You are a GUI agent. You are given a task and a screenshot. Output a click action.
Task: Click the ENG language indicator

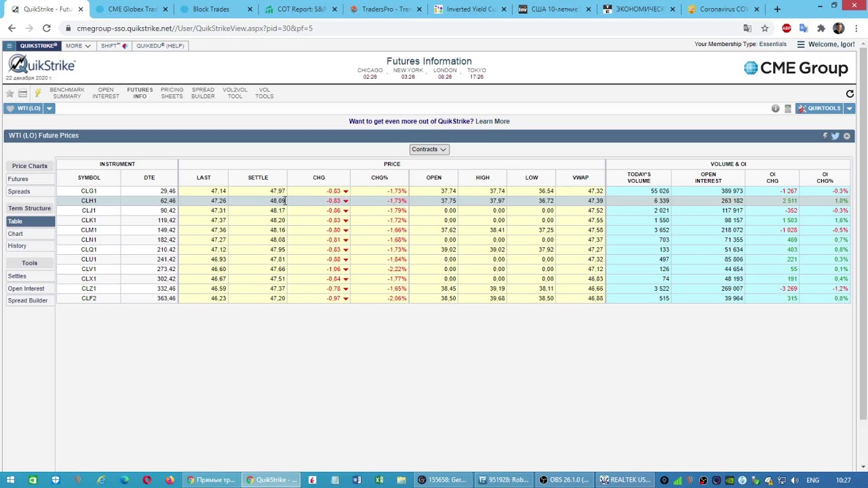(x=812, y=480)
